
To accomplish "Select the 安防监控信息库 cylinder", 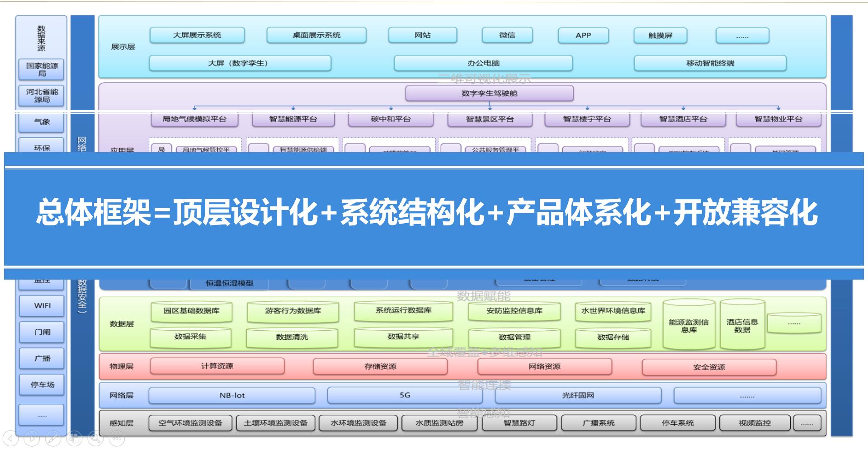I will click(x=514, y=311).
